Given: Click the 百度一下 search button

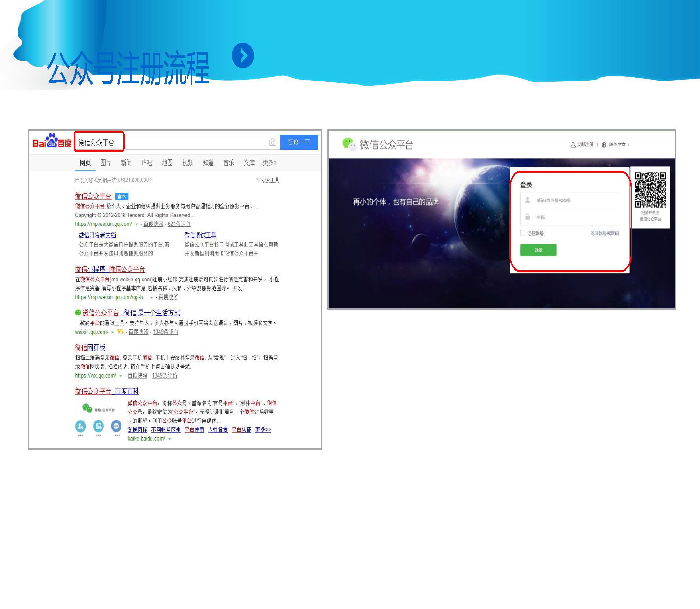Looking at the screenshot, I should coord(299,142).
